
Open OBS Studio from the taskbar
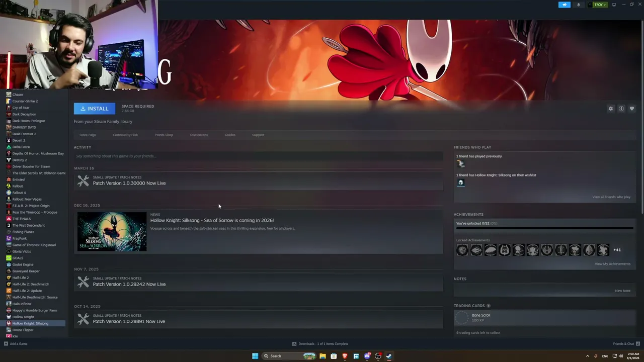pos(378,356)
